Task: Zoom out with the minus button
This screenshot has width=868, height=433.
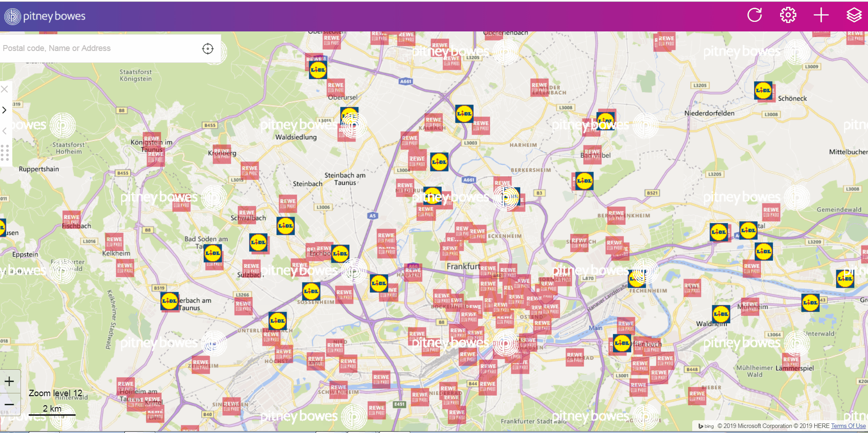Action: (10, 404)
